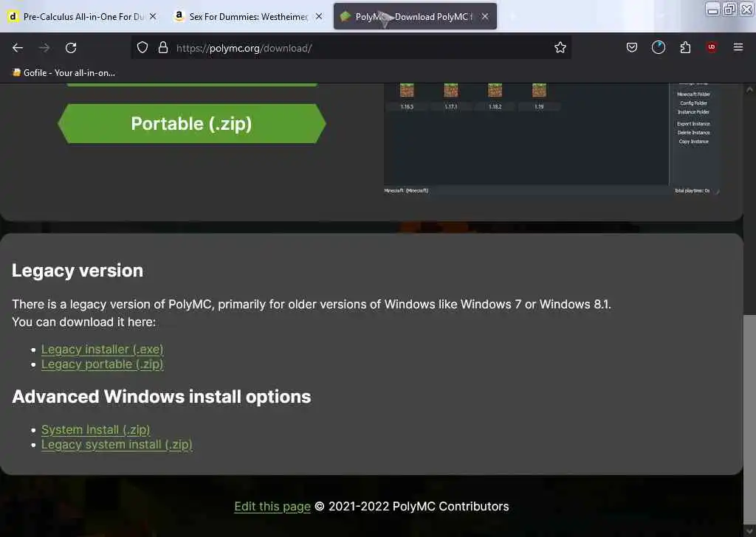
Task: Click the Advanced Windows install options heading
Action: click(x=162, y=397)
